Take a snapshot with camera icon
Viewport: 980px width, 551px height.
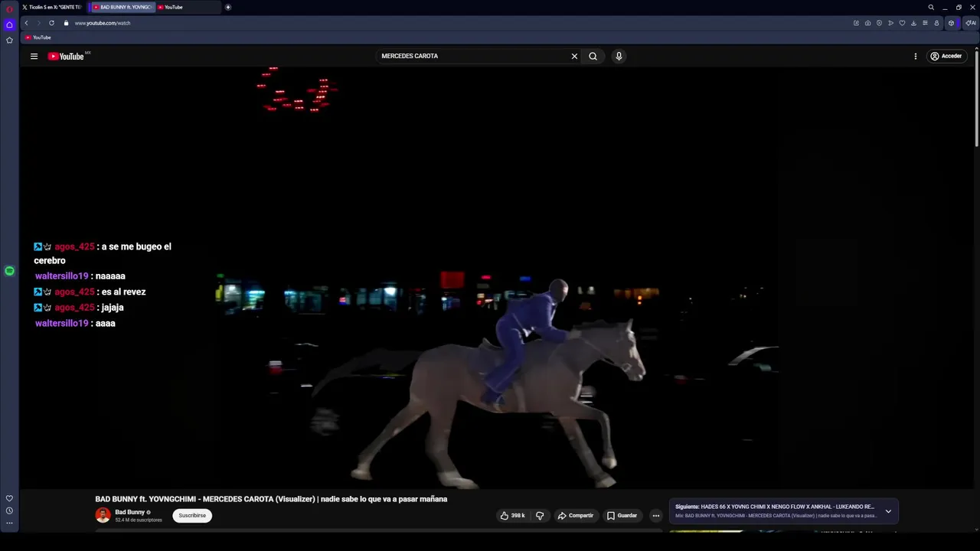pyautogui.click(x=867, y=23)
